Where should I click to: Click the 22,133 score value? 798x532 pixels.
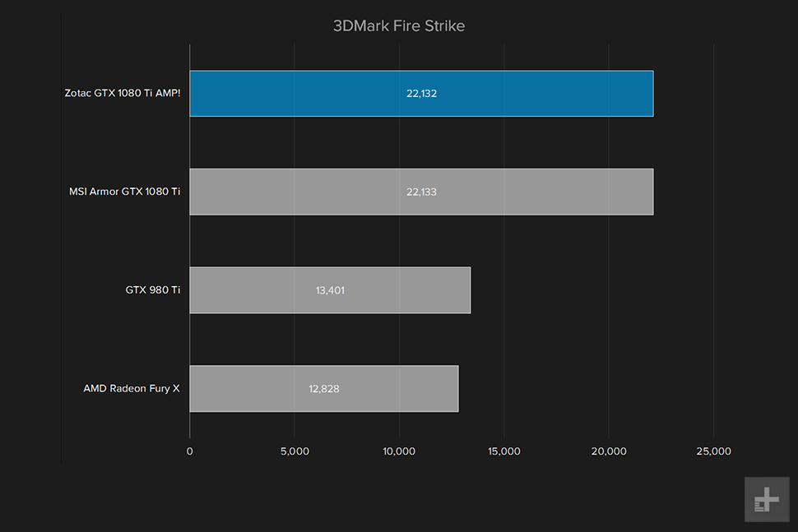421,192
